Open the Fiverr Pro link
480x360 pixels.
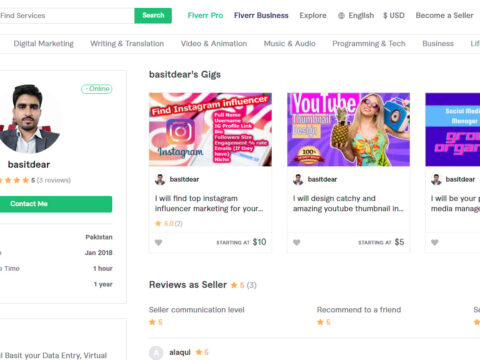click(205, 16)
